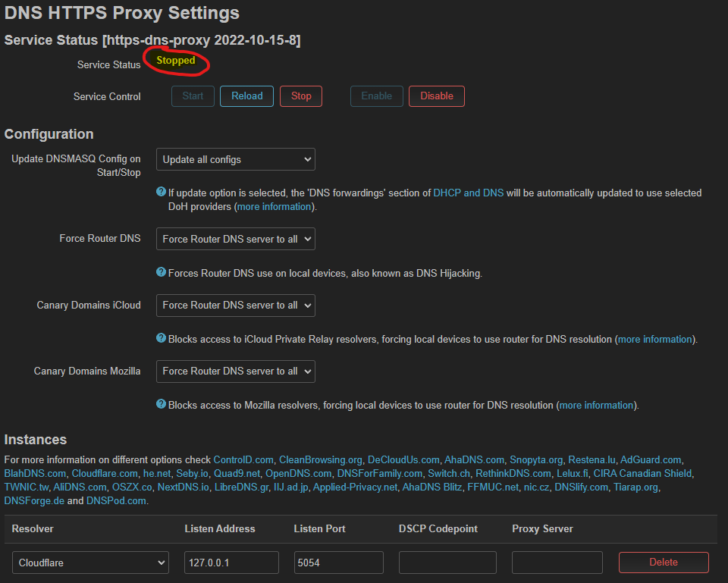Open the he.net link
The width and height of the screenshot is (728, 583).
pos(157,474)
